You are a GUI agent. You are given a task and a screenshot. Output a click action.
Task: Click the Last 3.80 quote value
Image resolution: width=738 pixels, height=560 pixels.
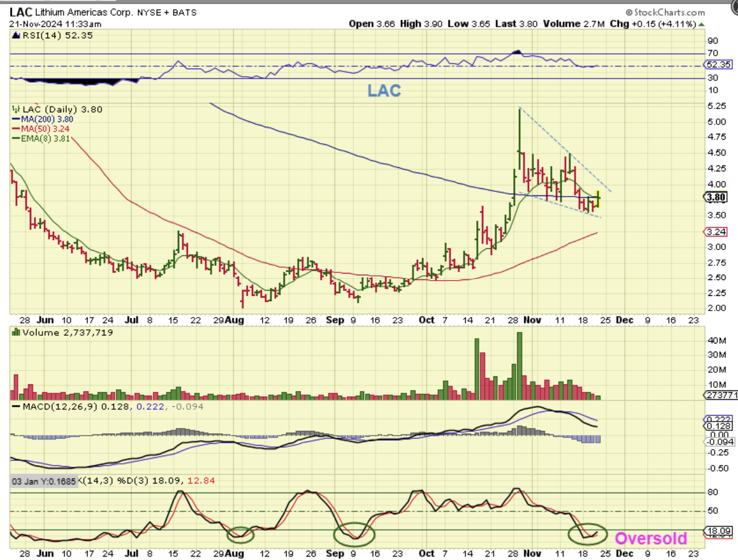516,23
